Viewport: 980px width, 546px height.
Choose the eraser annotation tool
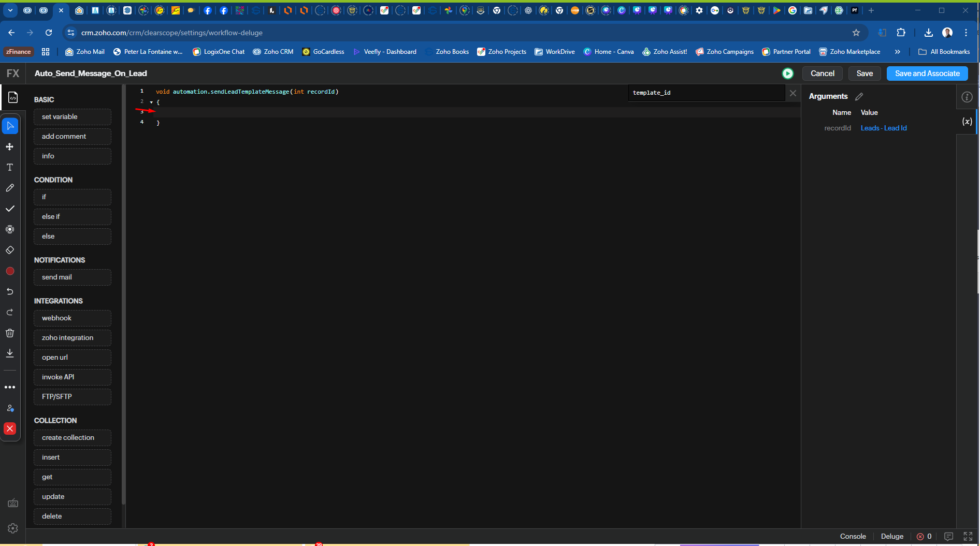[x=10, y=250]
